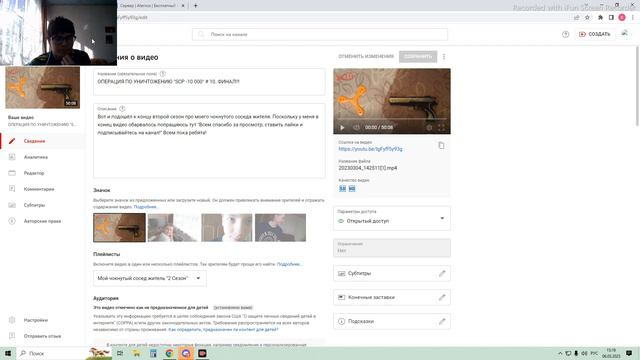640x360 pixels.
Task: Select the first thumbnail with the gun
Action: [119, 228]
